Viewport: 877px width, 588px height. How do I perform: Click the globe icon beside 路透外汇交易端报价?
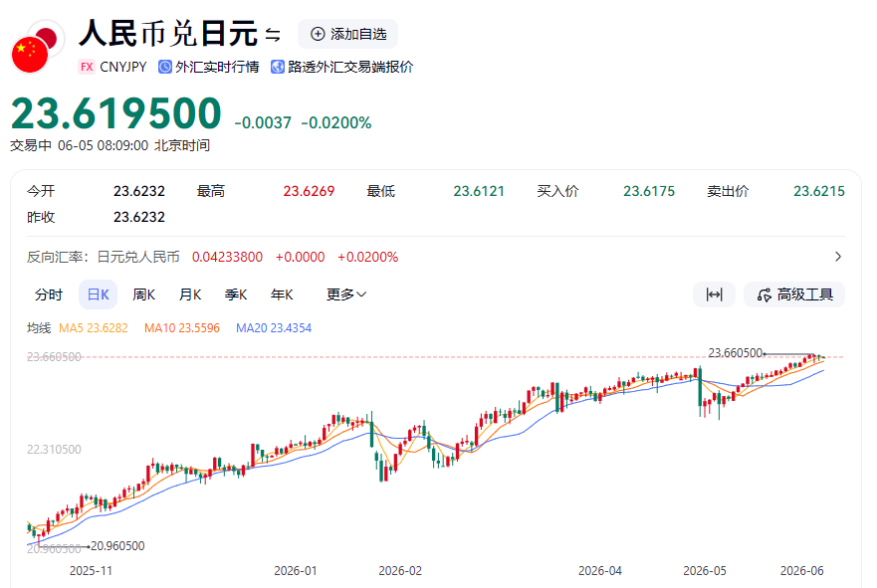tap(278, 67)
